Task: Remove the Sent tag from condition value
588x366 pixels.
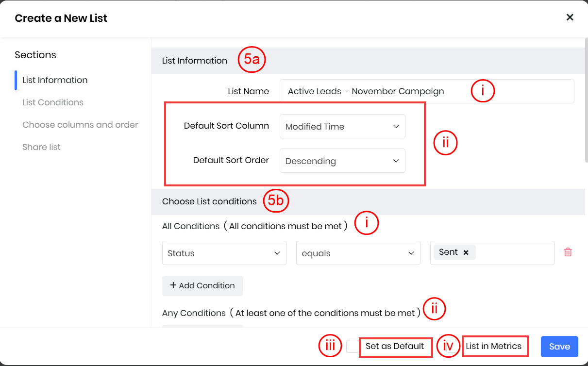Action: tap(466, 252)
